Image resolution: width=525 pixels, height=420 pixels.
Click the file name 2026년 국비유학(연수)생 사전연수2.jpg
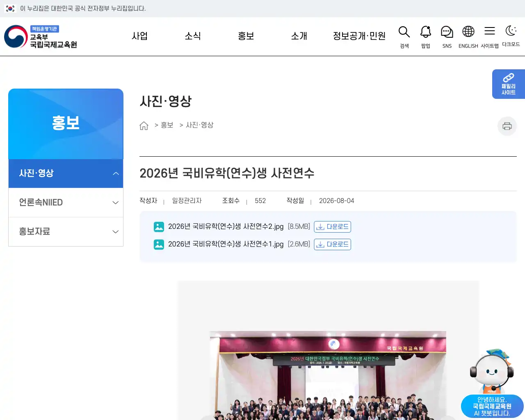point(226,227)
